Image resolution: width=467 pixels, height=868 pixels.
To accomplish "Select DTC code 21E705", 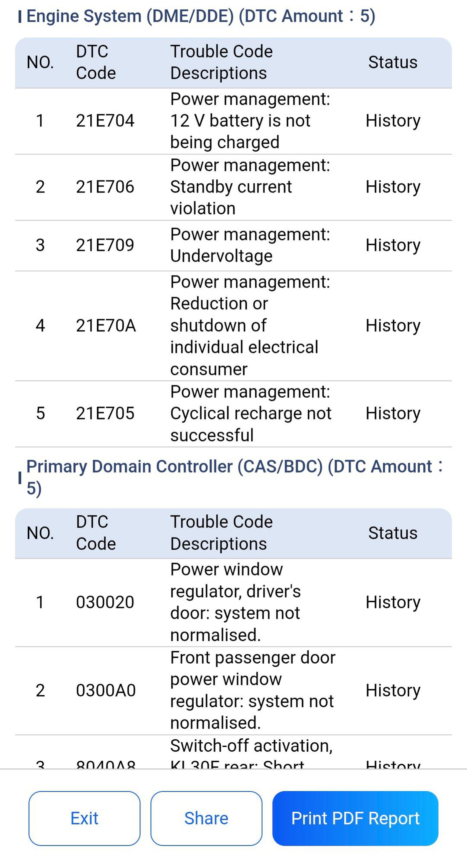I will tap(105, 413).
